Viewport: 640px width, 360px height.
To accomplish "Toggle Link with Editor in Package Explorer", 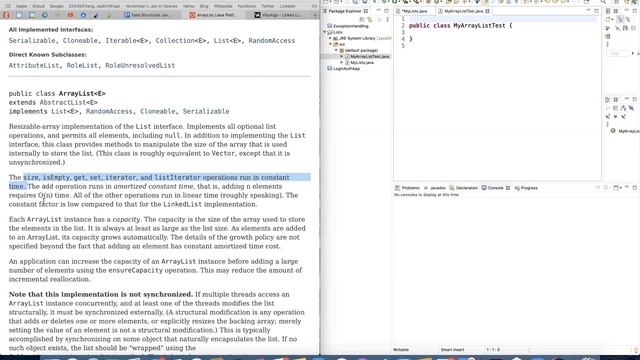I will [370, 19].
